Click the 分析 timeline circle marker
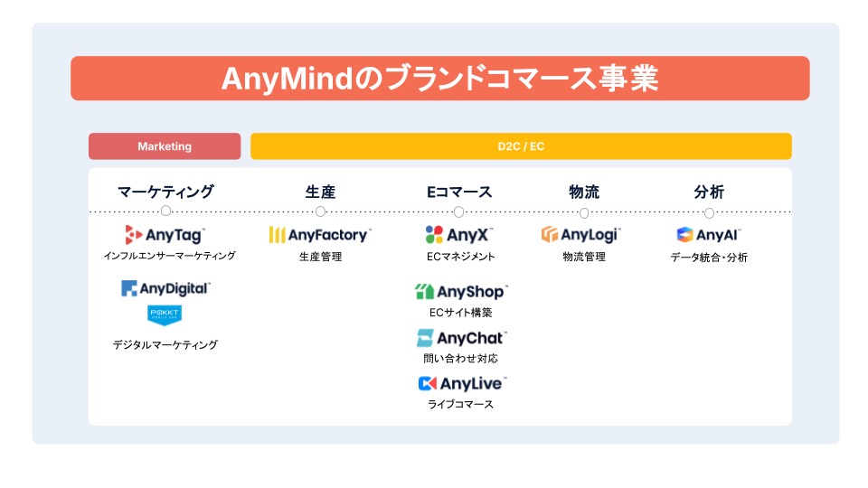Screen dimensions: 868x488 point(709,212)
